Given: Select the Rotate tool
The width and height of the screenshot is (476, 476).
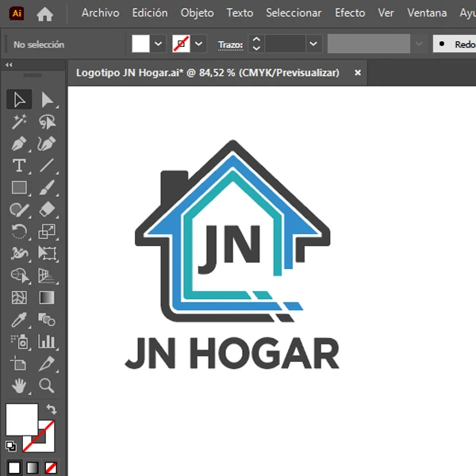Looking at the screenshot, I should (x=19, y=232).
